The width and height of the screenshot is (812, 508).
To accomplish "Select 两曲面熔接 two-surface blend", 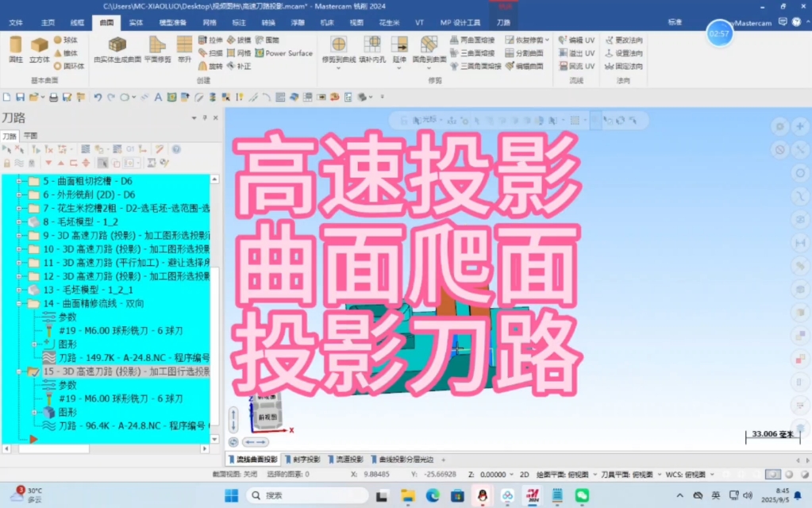I will [471, 40].
